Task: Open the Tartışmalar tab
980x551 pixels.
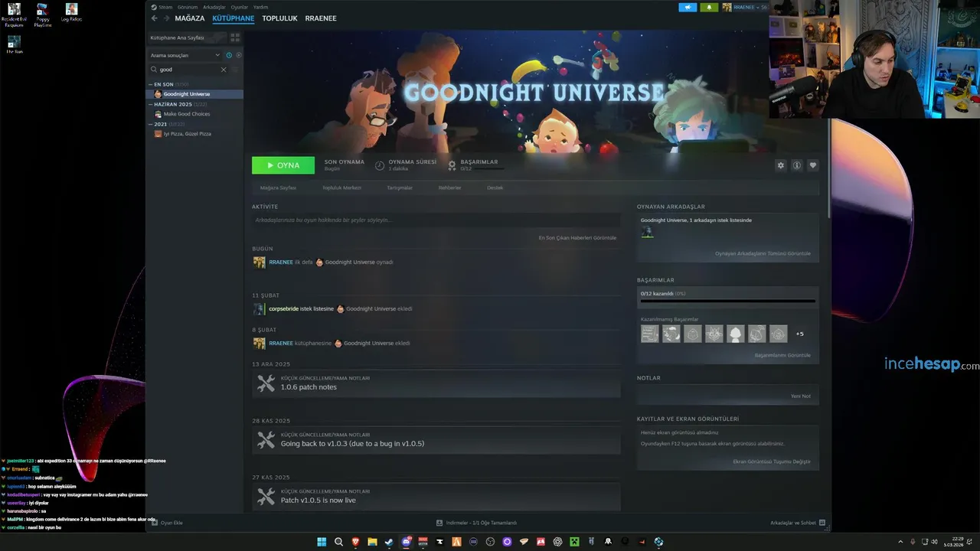Action: point(400,187)
